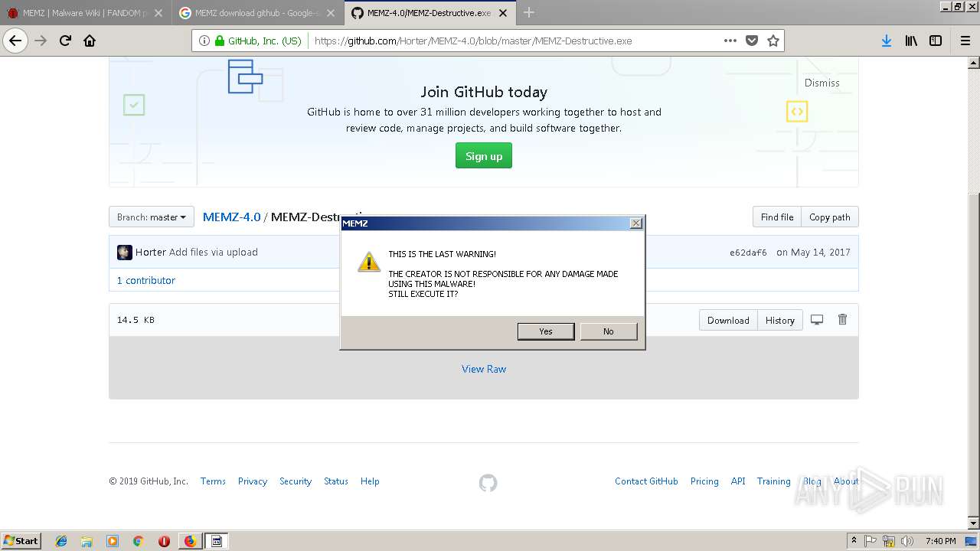
Task: Close the MEMZ dialog with X
Action: point(635,223)
